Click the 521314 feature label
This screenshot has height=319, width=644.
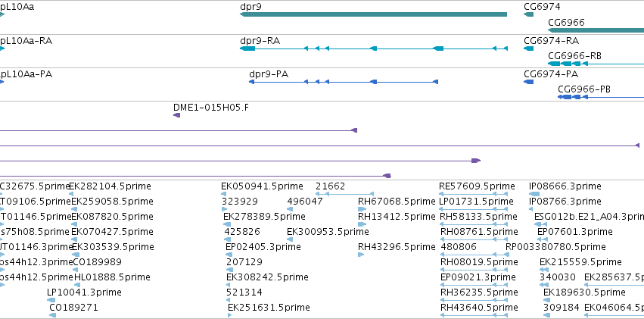coord(244,292)
